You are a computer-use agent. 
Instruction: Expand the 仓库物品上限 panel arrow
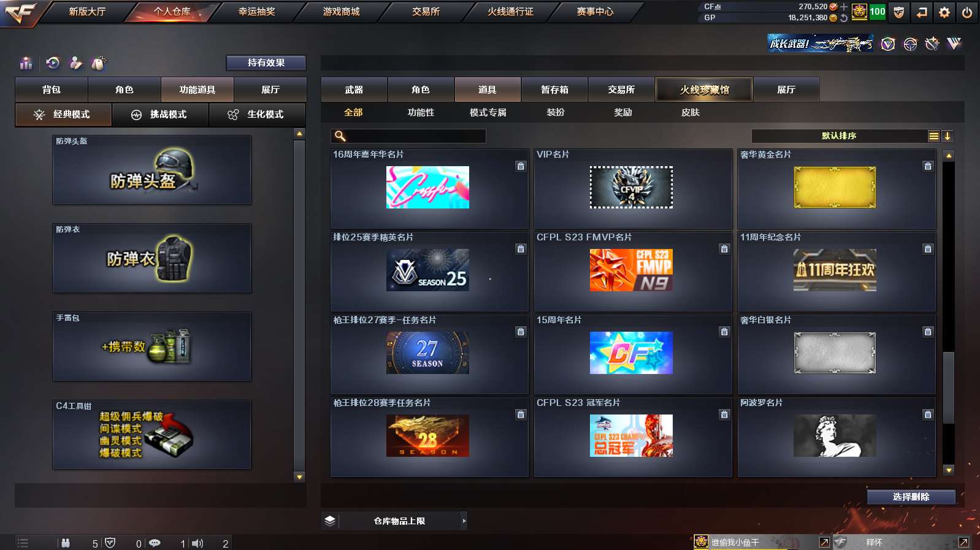[464, 521]
